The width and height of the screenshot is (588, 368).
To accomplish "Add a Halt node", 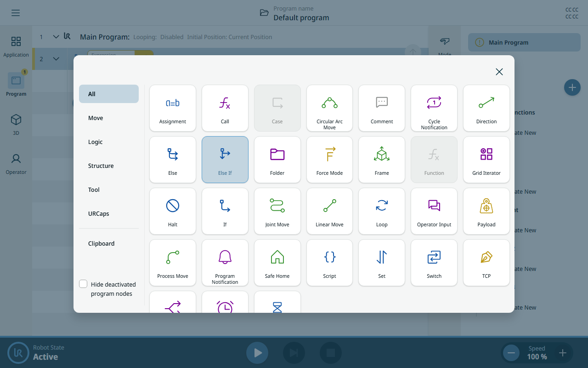I will point(173,211).
